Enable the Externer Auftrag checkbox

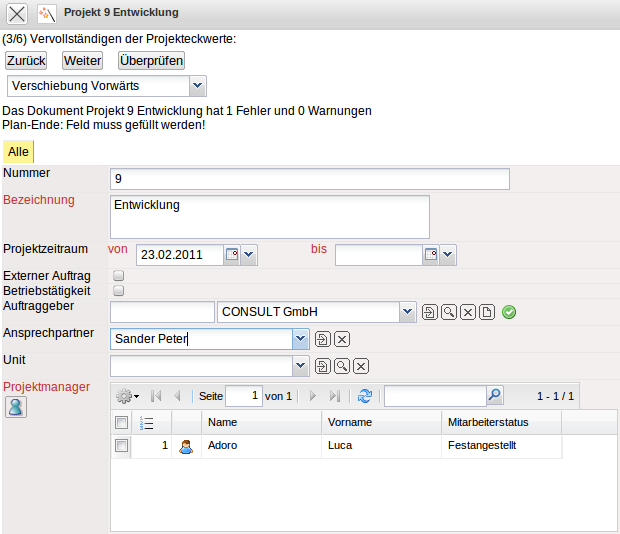[x=119, y=275]
